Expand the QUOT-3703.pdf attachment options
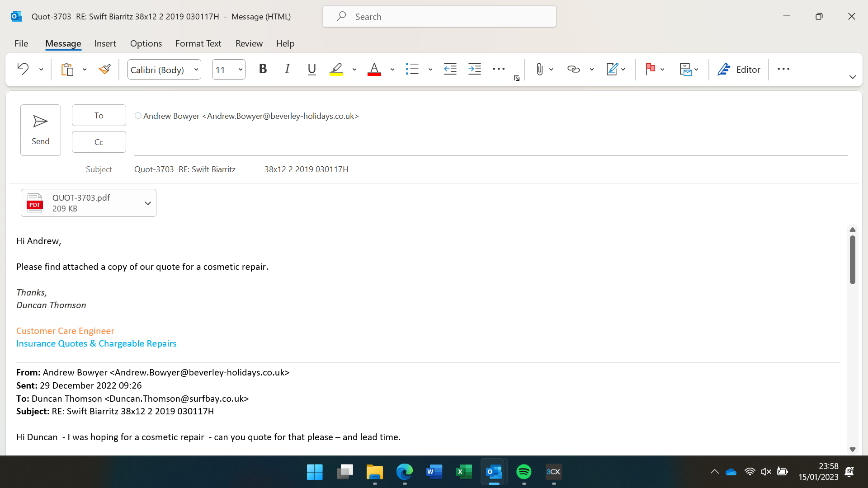The width and height of the screenshot is (868, 488). click(147, 203)
